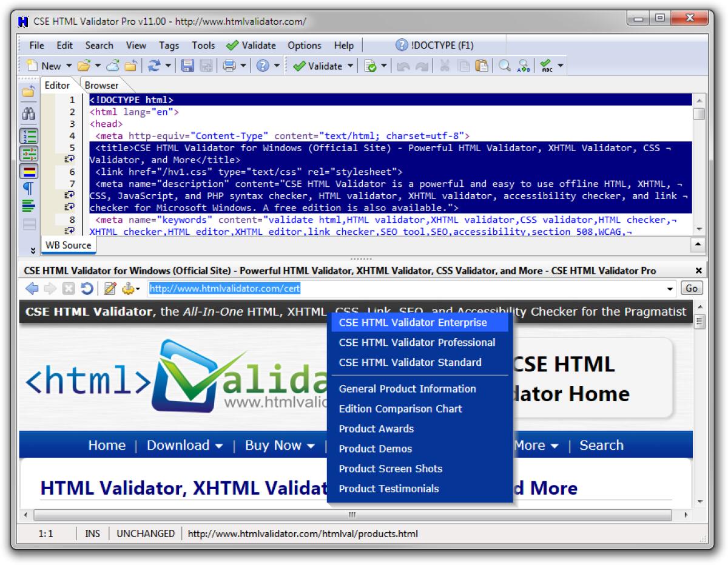
Task: Open the Tools menu
Action: (203, 46)
